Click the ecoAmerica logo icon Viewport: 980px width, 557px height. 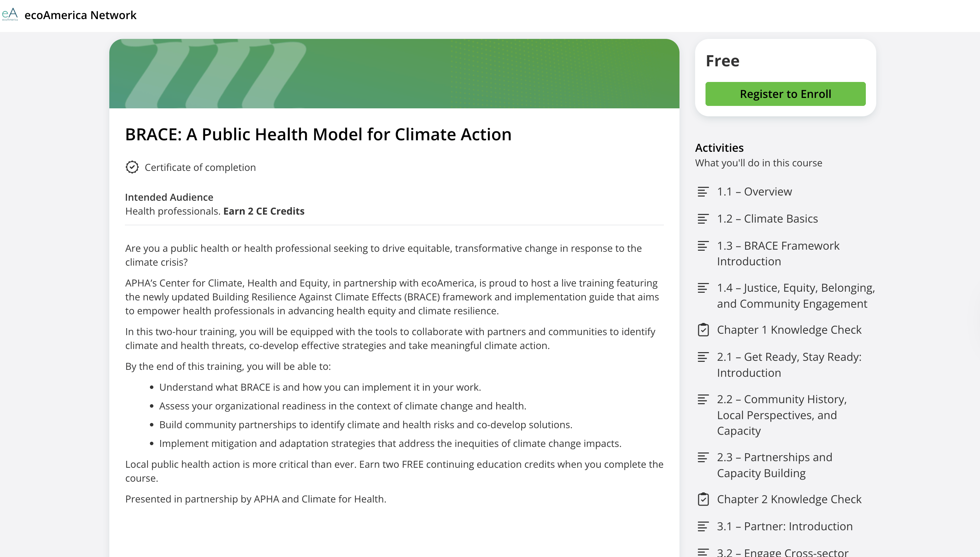10,15
